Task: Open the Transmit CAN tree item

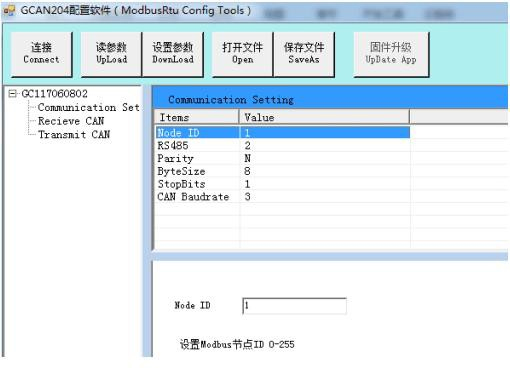Action: pos(74,134)
